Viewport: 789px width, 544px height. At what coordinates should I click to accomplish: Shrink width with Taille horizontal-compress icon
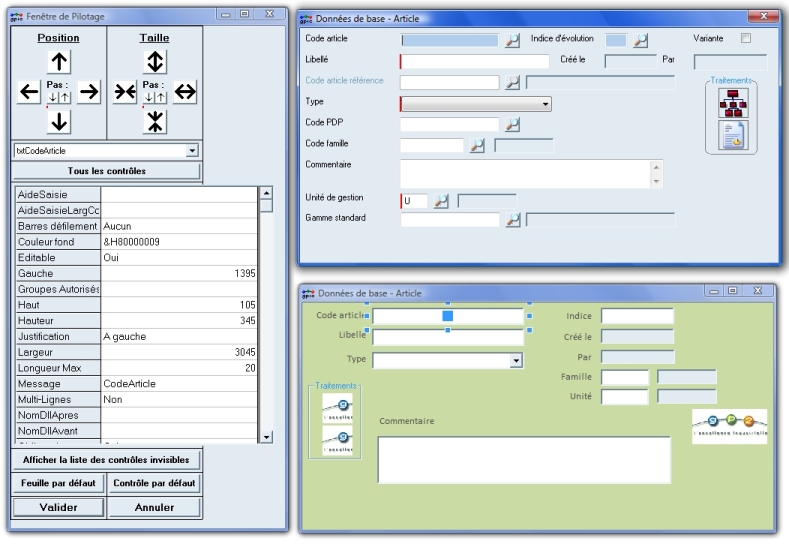(x=124, y=92)
